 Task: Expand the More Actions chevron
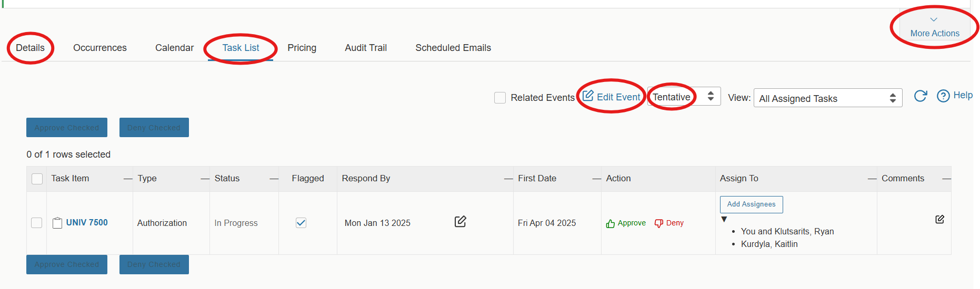[x=934, y=20]
